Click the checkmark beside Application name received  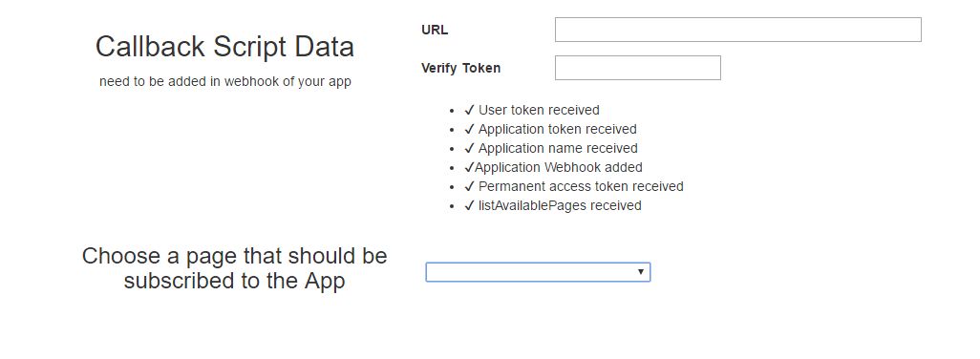(469, 149)
